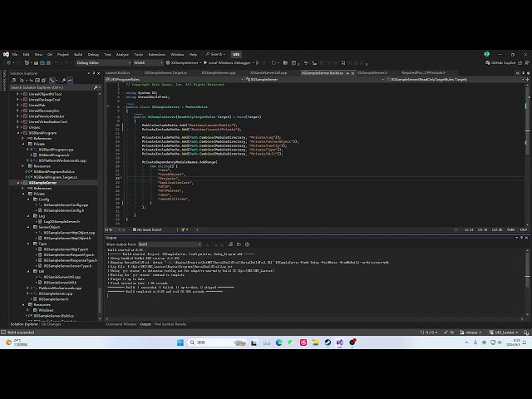Open the editor zoom level dropdown
Viewport: 532px width, 399px height.
[x=113, y=229]
